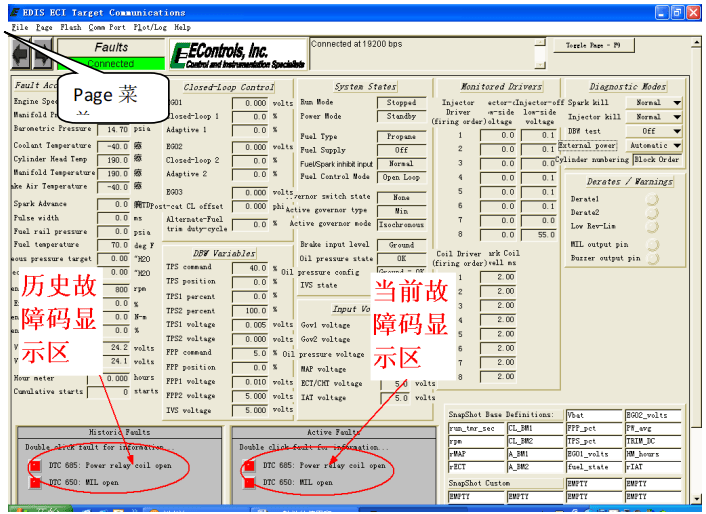The width and height of the screenshot is (706, 514).
Task: Select active fault DTC 685 Power relay coil open
Action: point(324,465)
